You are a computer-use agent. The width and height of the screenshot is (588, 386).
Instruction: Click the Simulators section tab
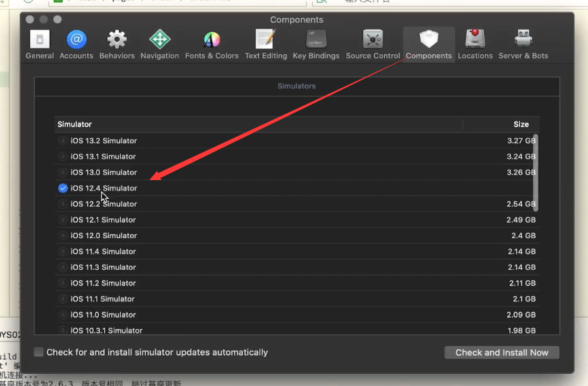tap(297, 86)
